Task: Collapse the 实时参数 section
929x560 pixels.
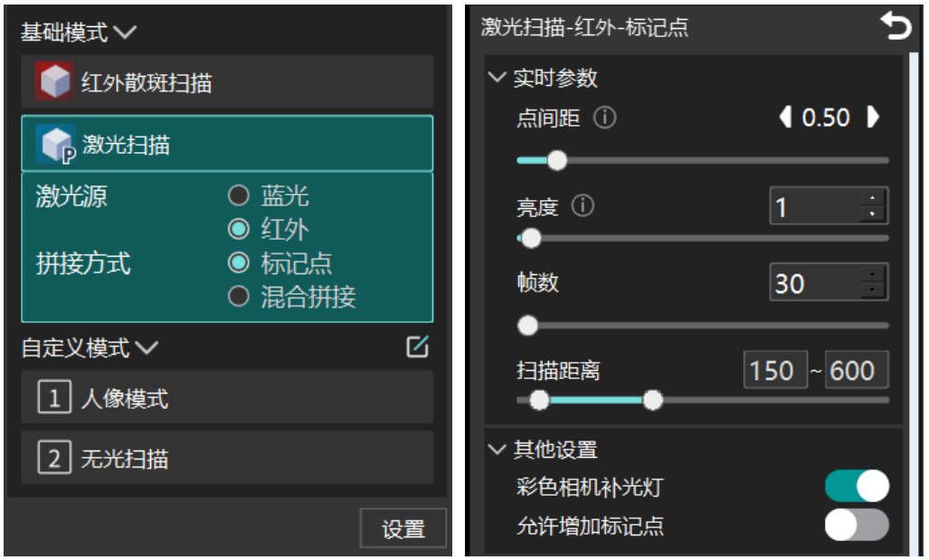Action: tap(497, 77)
